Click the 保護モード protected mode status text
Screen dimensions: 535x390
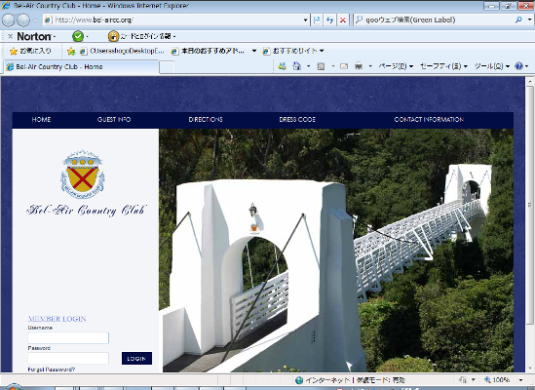click(381, 380)
